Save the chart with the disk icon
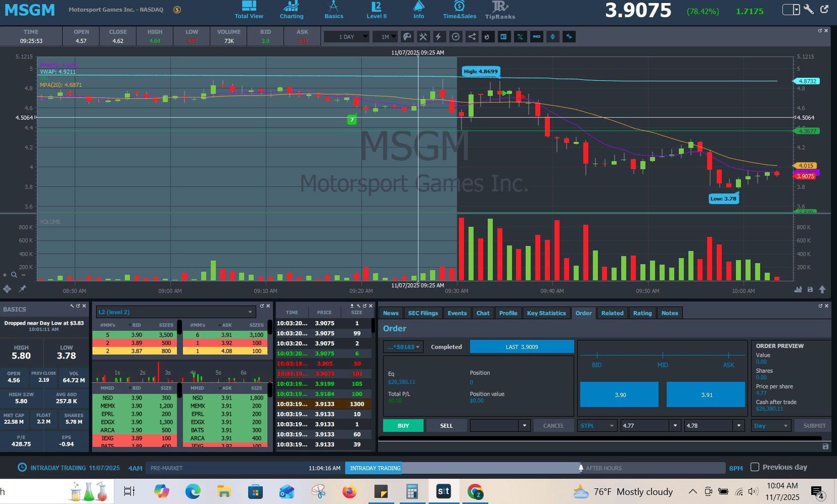 coord(810,289)
